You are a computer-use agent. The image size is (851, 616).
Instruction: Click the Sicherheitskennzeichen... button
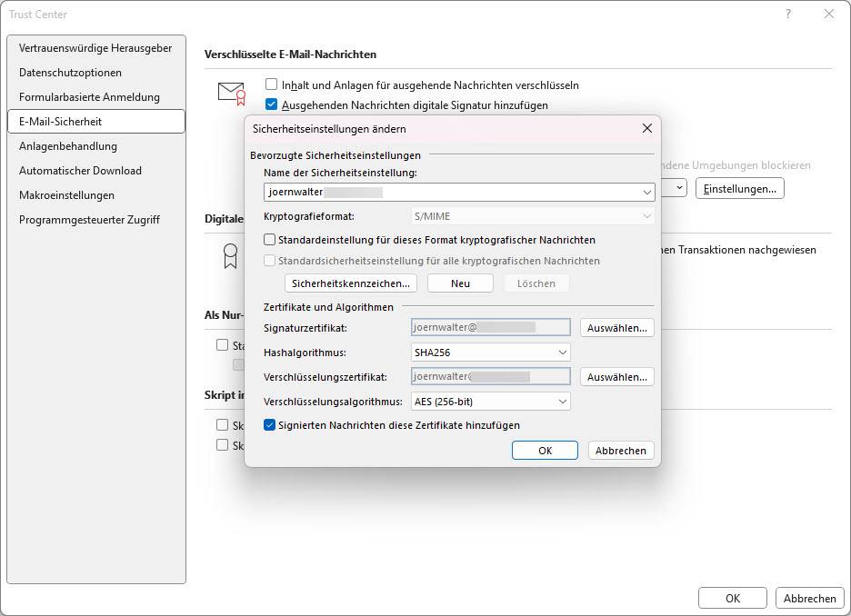coord(351,283)
